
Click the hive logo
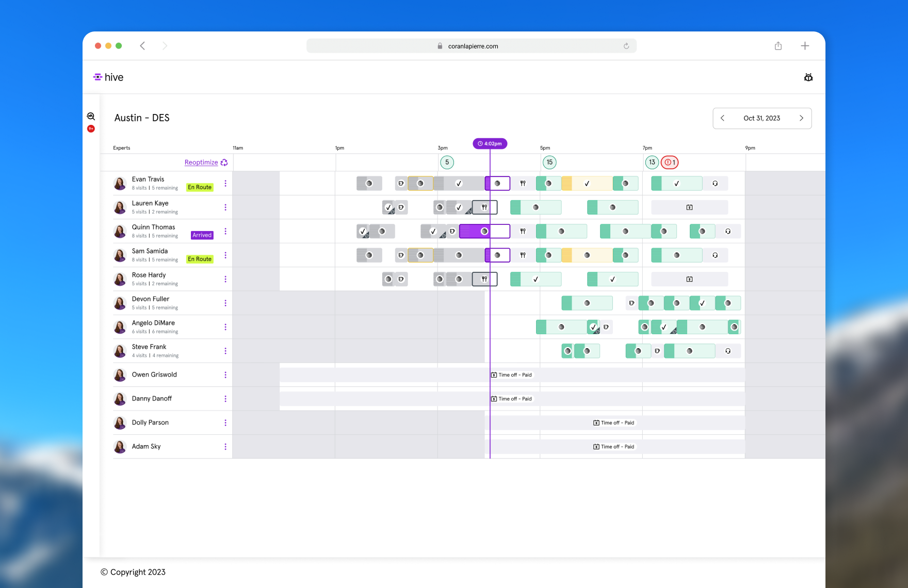(x=108, y=77)
